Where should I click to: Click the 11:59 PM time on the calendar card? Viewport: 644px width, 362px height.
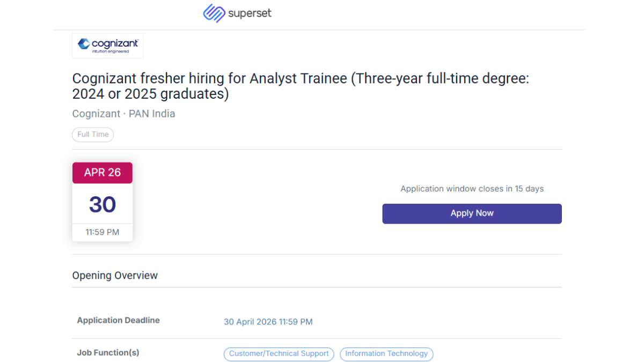[102, 232]
